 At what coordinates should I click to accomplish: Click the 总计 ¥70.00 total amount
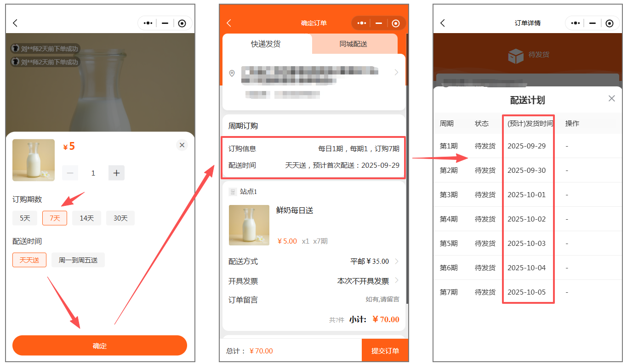coord(261,351)
